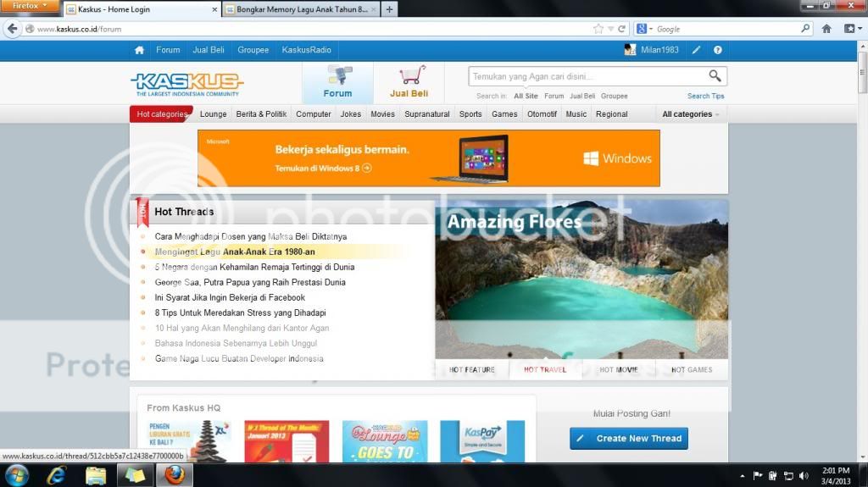Image resolution: width=868 pixels, height=487 pixels.
Task: Open the Forum icon tab
Action: (337, 81)
